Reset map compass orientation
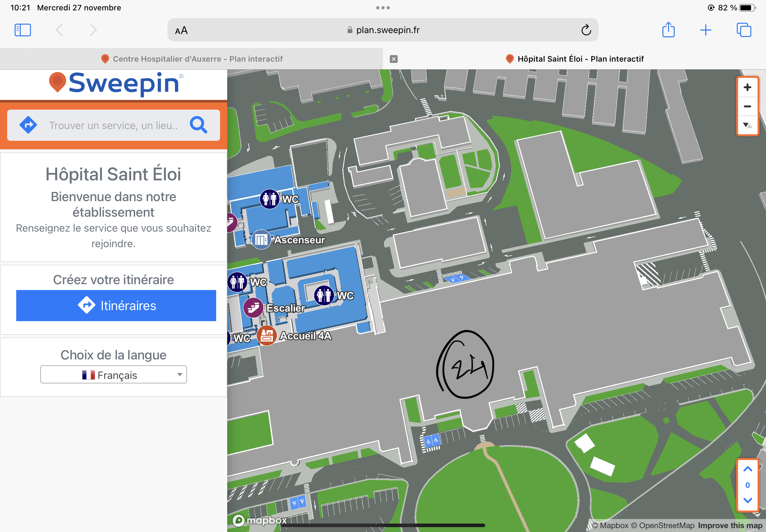 (x=747, y=125)
